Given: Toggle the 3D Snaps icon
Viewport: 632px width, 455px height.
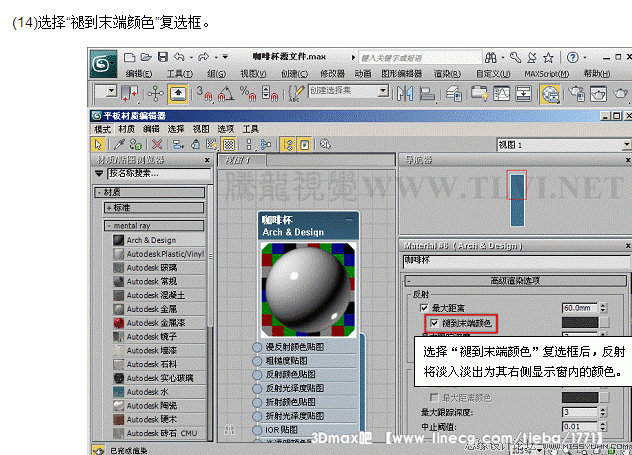Looking at the screenshot, I should coord(204,93).
